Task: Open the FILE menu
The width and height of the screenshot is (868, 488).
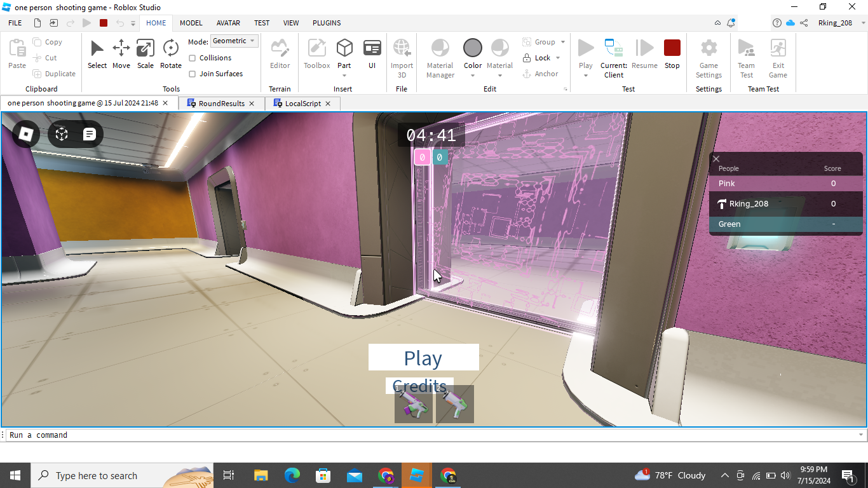Action: pyautogui.click(x=15, y=23)
